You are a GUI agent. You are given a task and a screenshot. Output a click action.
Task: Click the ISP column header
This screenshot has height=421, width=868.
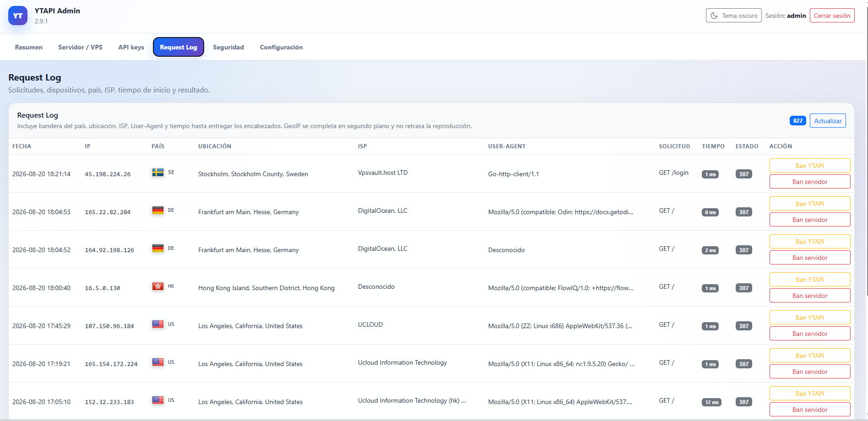click(363, 146)
